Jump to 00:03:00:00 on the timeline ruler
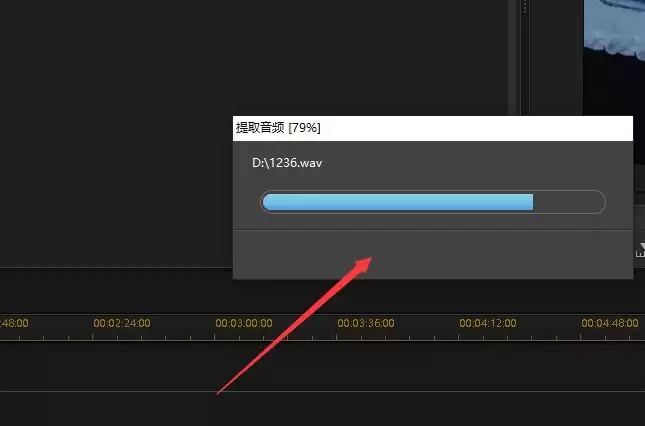Viewport: 645px width, 426px height. click(244, 323)
